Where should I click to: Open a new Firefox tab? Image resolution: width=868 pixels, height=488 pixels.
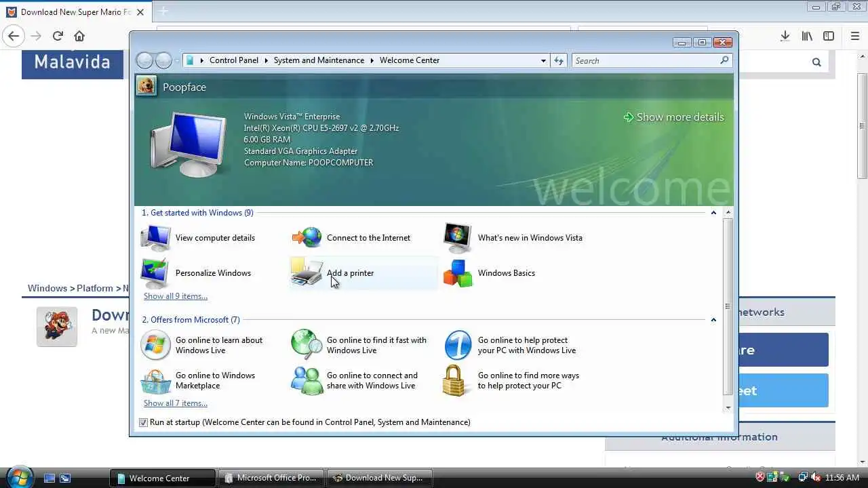(163, 12)
